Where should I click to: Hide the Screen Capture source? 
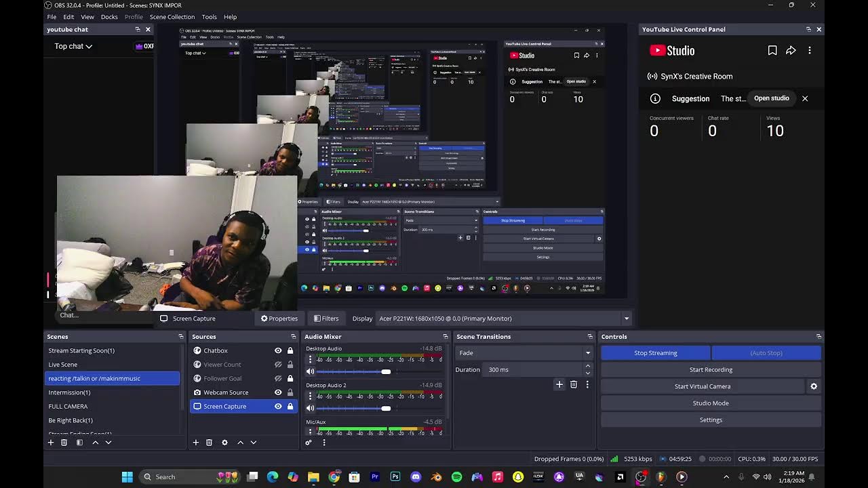[x=278, y=407]
